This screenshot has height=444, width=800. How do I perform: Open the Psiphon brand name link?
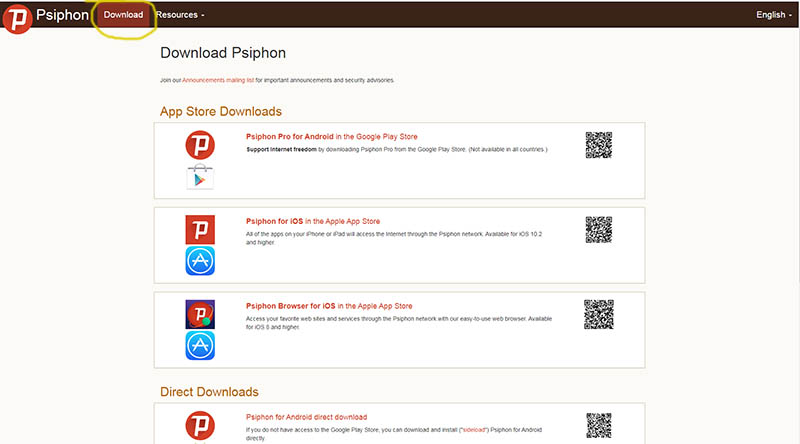[62, 15]
